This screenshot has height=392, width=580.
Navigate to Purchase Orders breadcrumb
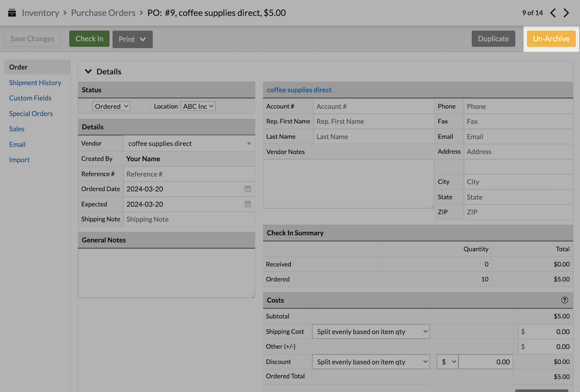pyautogui.click(x=103, y=13)
